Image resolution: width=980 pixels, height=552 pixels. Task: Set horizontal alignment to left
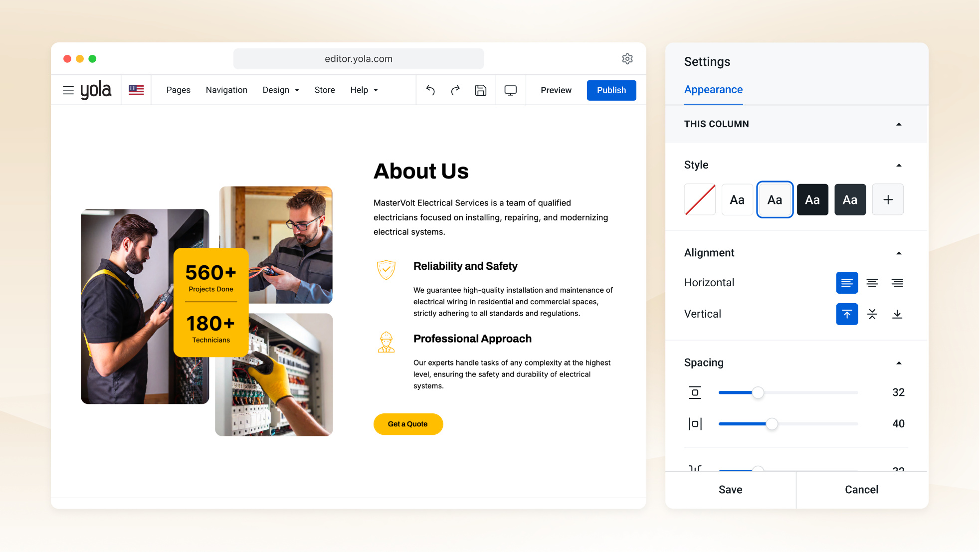[847, 283]
